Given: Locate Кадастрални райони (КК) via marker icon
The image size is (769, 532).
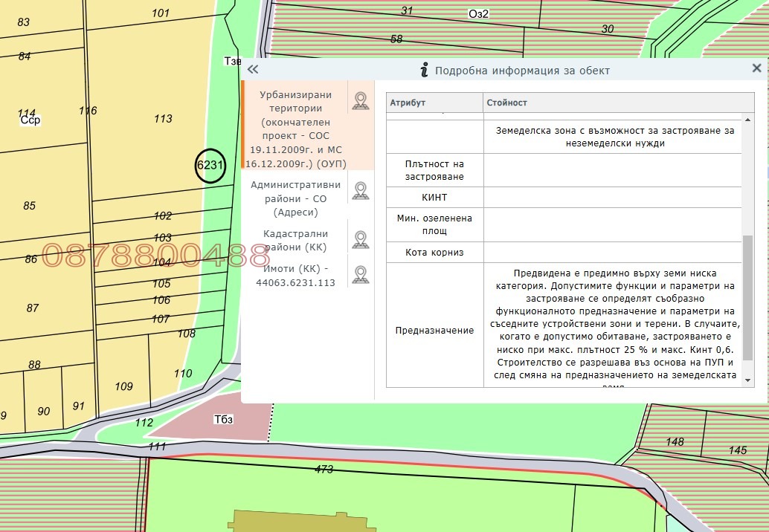Looking at the screenshot, I should 361,240.
